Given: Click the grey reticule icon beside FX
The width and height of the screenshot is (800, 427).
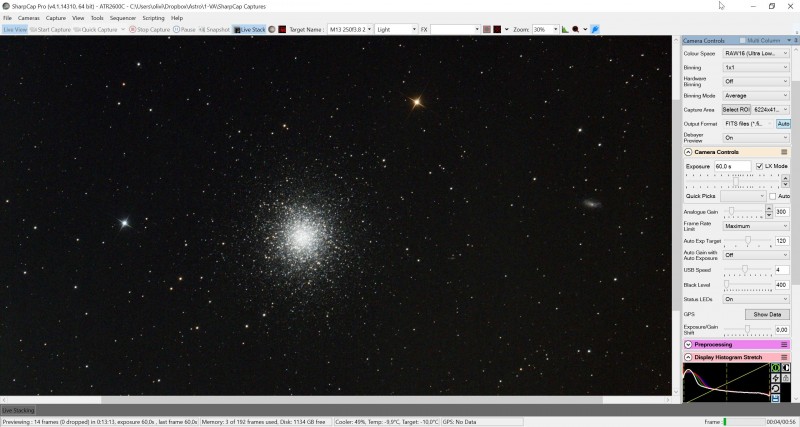Looking at the screenshot, I should tap(487, 30).
